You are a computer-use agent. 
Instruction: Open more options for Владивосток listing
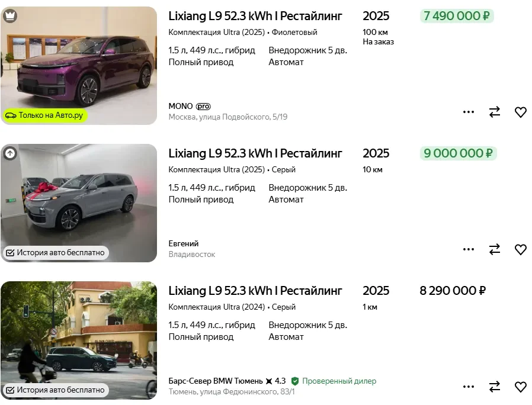click(x=469, y=249)
